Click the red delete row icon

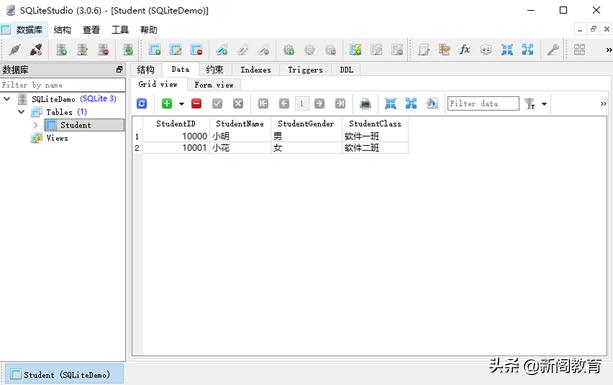tap(196, 104)
